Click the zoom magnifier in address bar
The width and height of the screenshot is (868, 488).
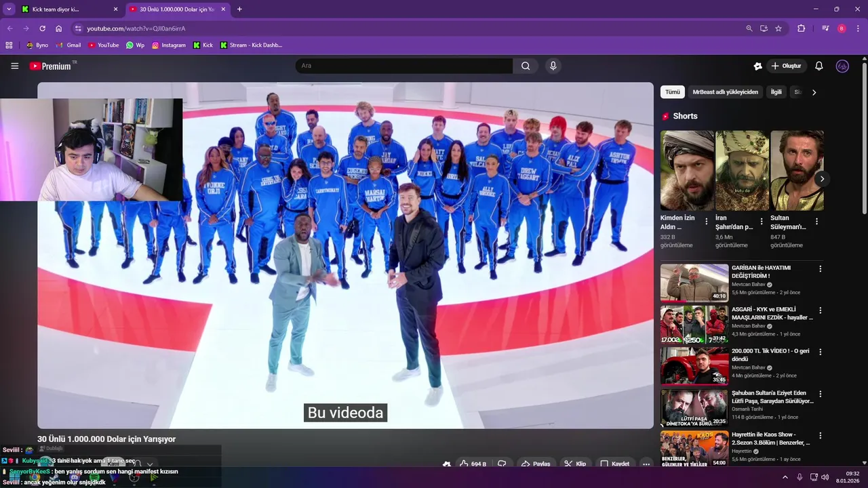coord(749,28)
